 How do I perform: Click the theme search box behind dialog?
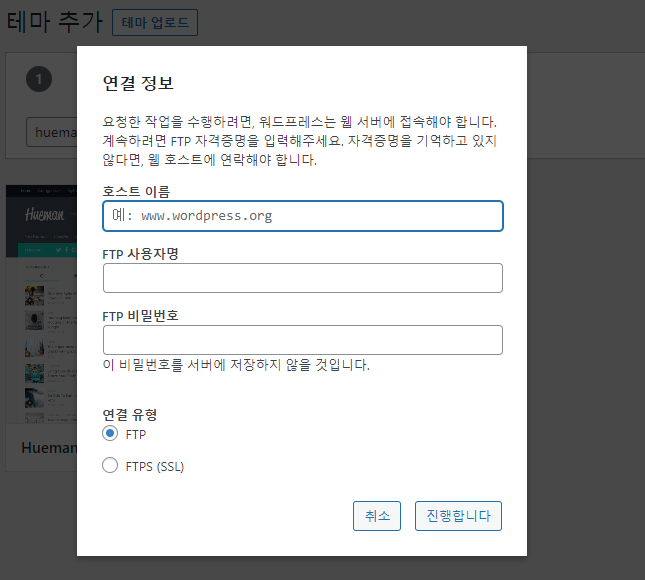coord(52,132)
